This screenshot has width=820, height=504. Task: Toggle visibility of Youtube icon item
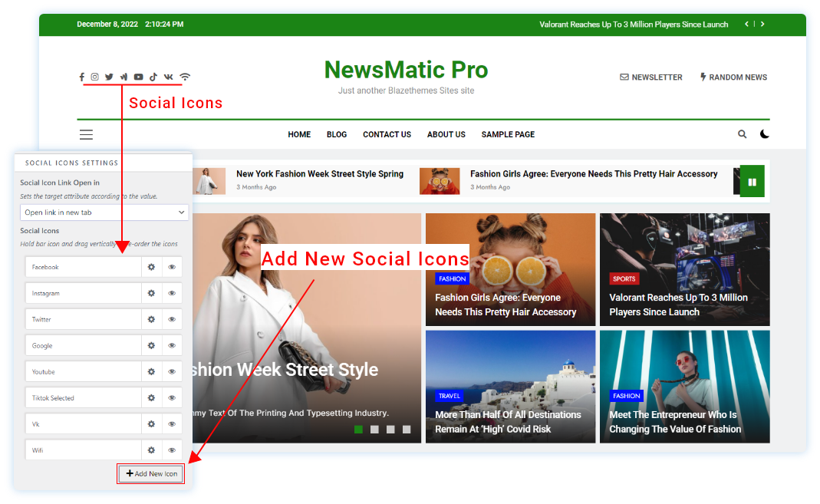(x=172, y=372)
